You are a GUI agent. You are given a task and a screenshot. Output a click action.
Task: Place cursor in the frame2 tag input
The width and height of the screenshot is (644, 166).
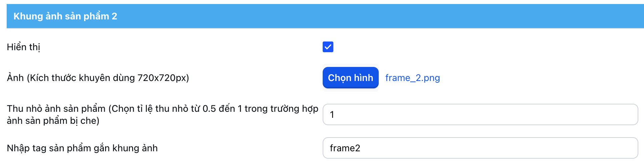point(480,148)
